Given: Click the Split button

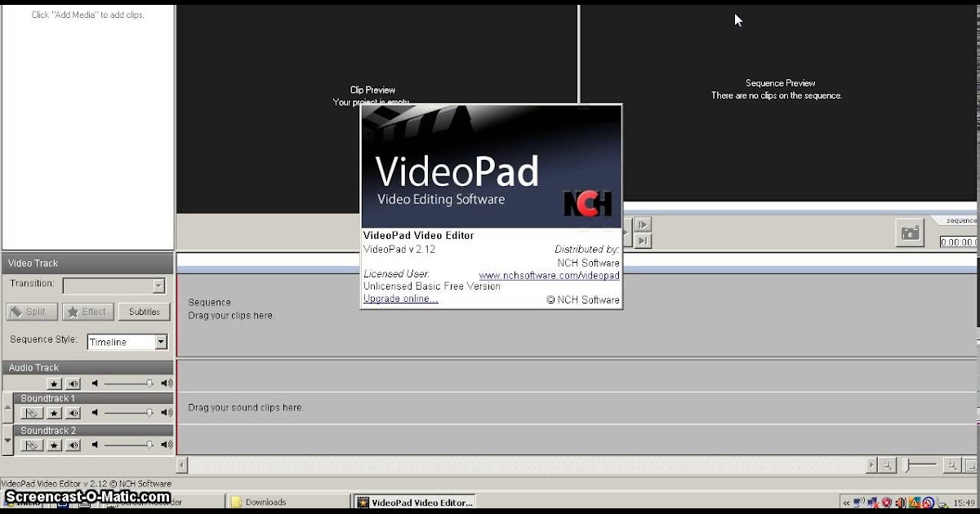Looking at the screenshot, I should (x=32, y=312).
